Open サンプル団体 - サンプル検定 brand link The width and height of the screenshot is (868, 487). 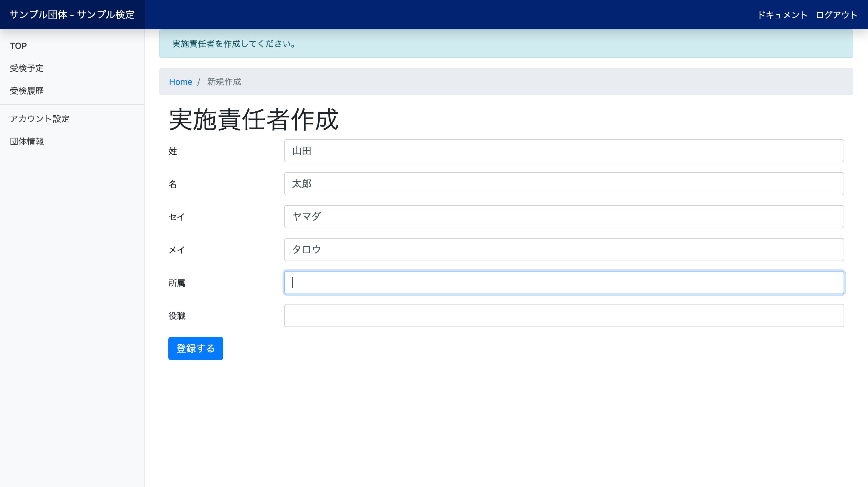[x=72, y=14]
